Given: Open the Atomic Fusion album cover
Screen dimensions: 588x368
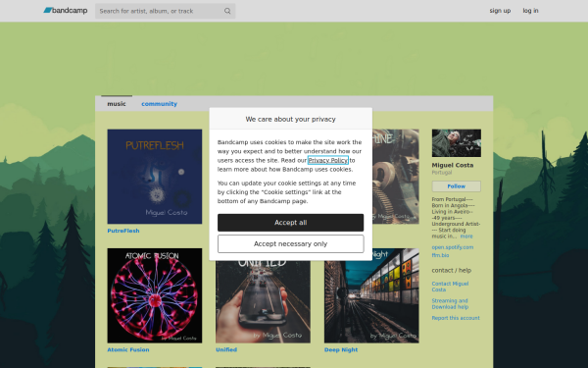Looking at the screenshot, I should click(x=155, y=295).
